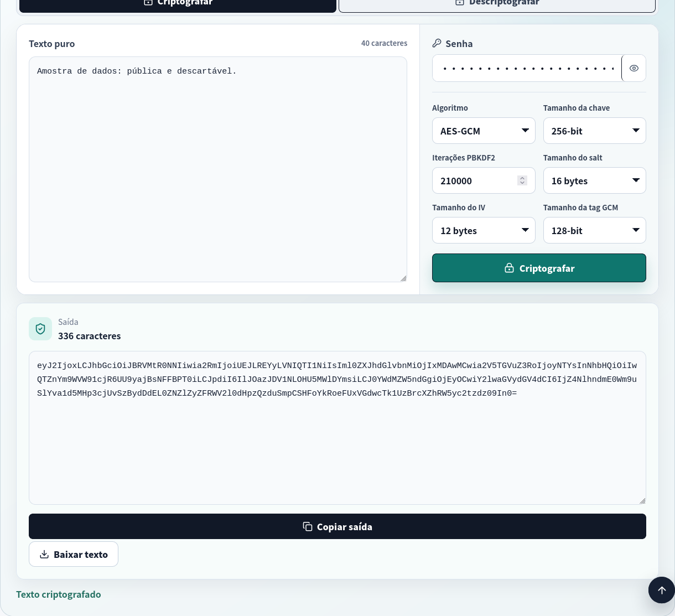
Task: Click the green Criptografar button
Action: (539, 268)
